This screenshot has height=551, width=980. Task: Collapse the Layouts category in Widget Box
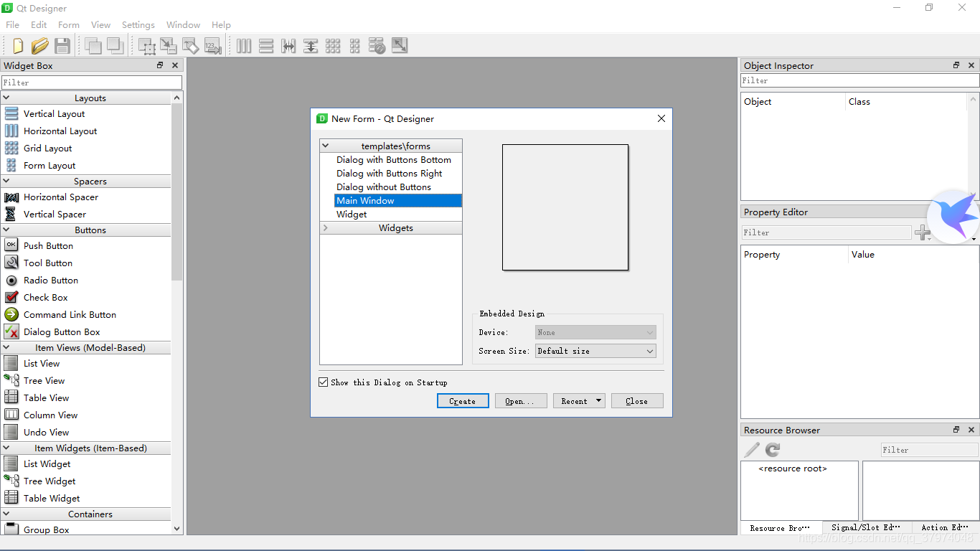[6, 98]
